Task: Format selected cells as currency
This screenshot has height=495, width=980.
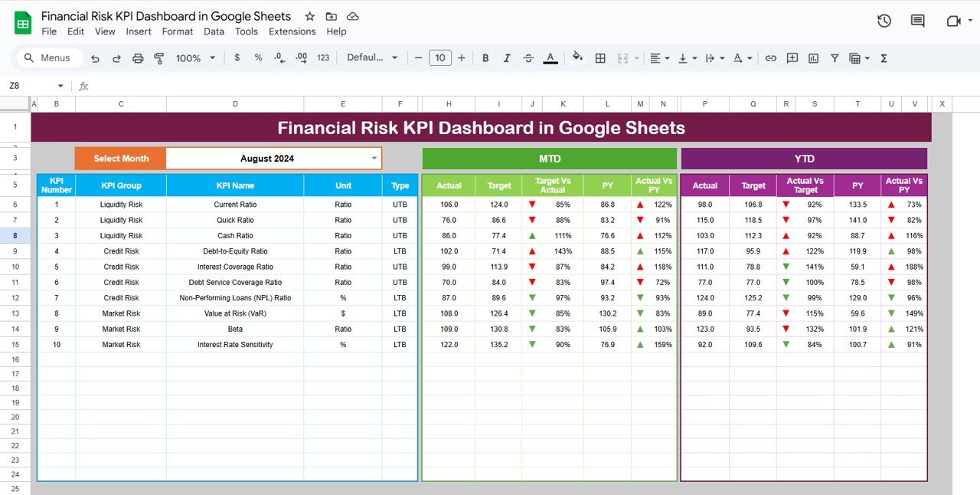Action: tap(237, 57)
